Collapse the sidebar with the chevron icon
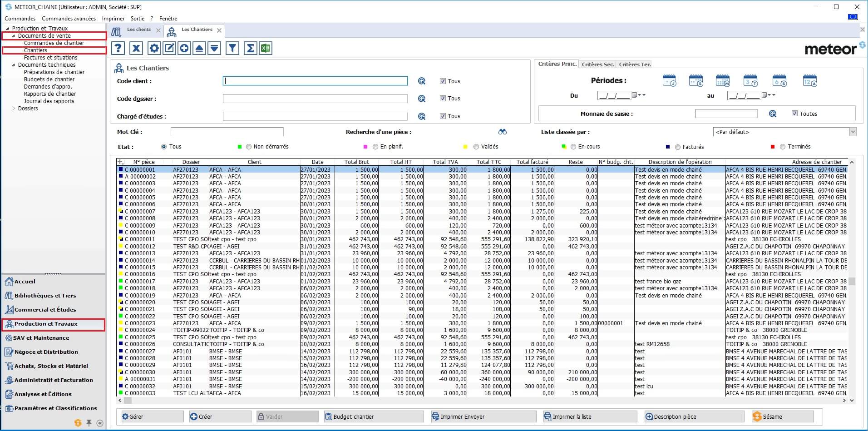Image resolution: width=868 pixels, height=431 pixels. click(100, 423)
